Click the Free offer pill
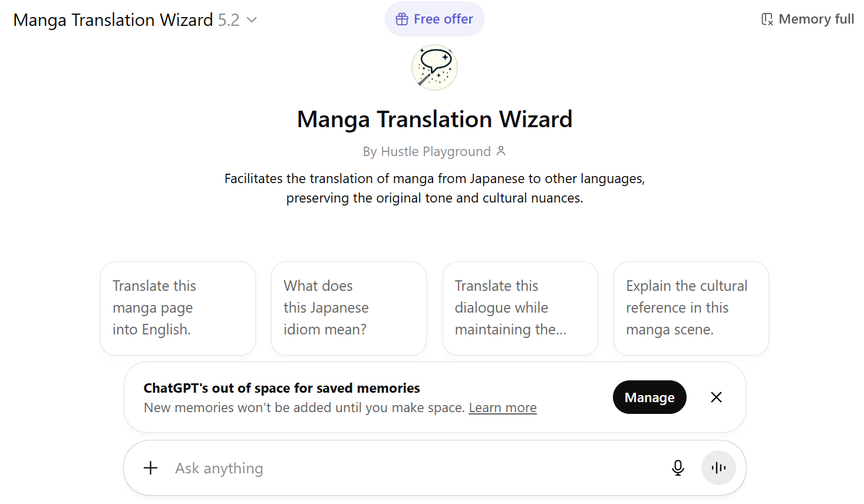 (x=434, y=19)
